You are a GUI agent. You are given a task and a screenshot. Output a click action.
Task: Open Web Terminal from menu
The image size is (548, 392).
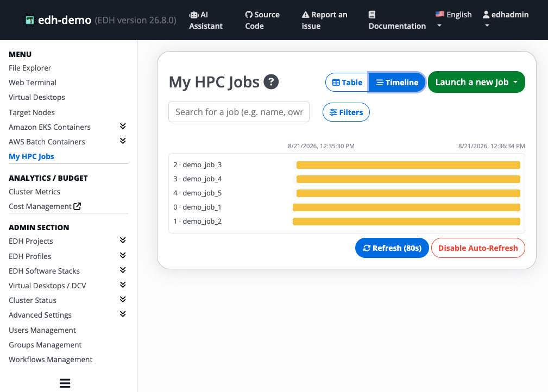33,83
